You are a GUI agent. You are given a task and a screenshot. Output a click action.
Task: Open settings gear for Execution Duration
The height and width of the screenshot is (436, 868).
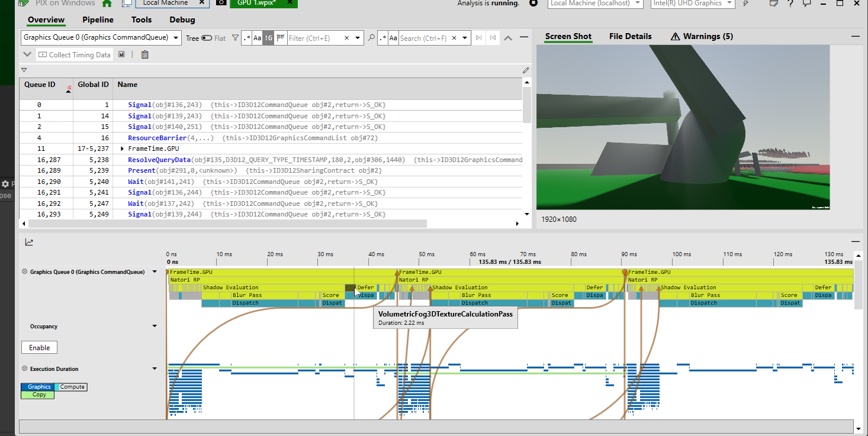point(25,369)
